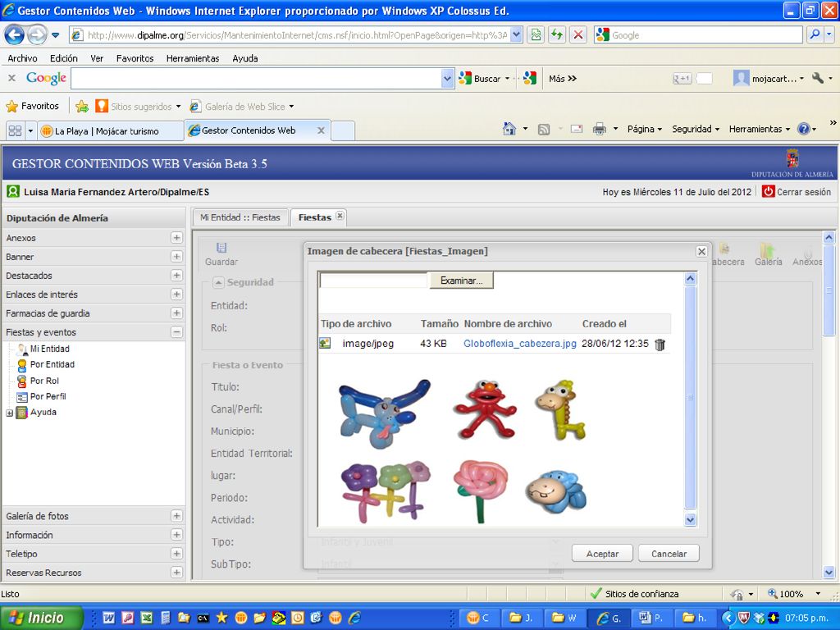
Task: Open the Ver menu
Action: 97,58
